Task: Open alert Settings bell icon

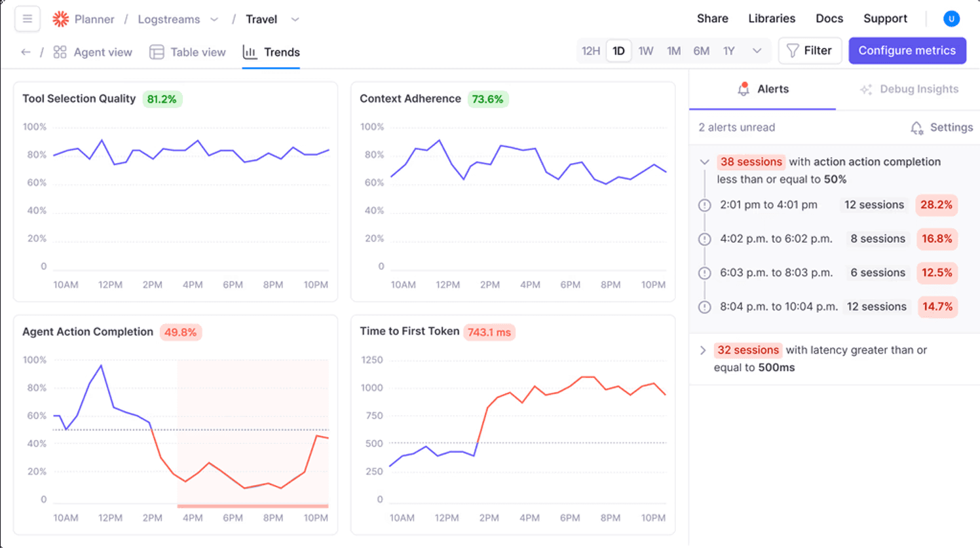Action: (x=916, y=128)
